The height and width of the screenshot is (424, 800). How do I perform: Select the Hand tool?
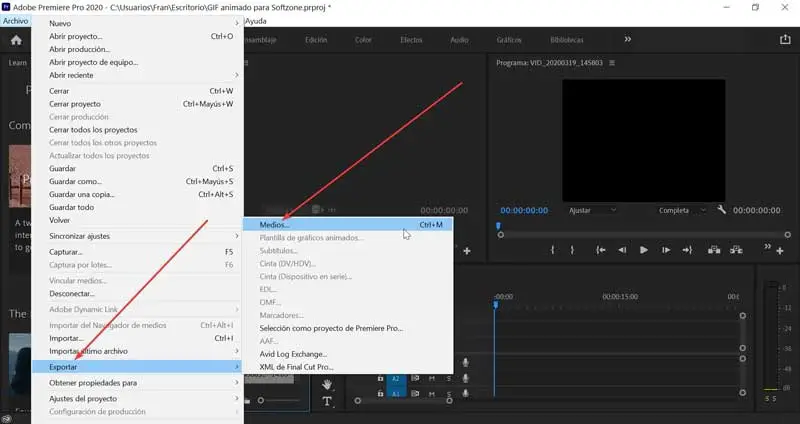(x=327, y=384)
